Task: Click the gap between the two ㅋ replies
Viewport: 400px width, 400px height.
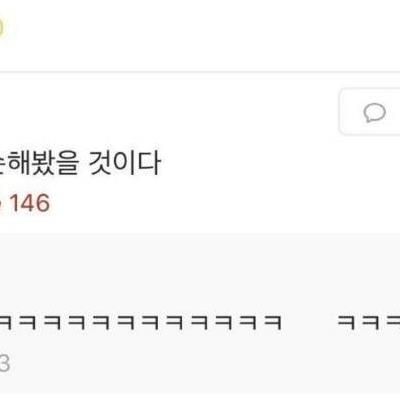Action: (x=309, y=322)
